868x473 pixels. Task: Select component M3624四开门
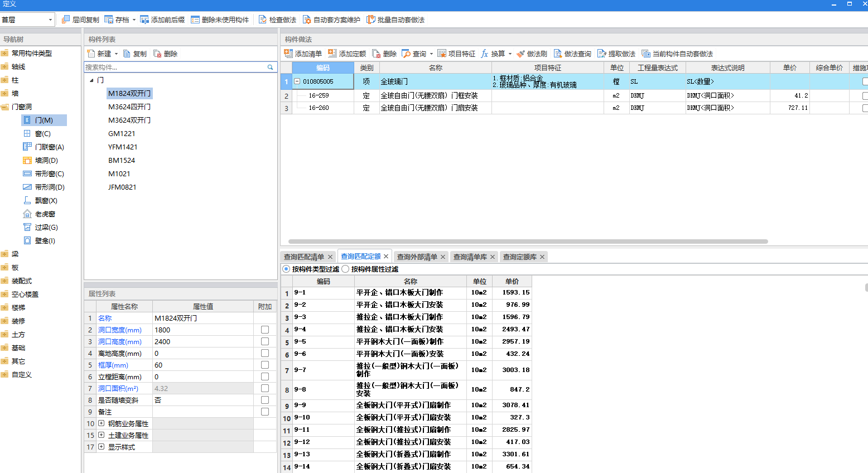pyautogui.click(x=129, y=107)
